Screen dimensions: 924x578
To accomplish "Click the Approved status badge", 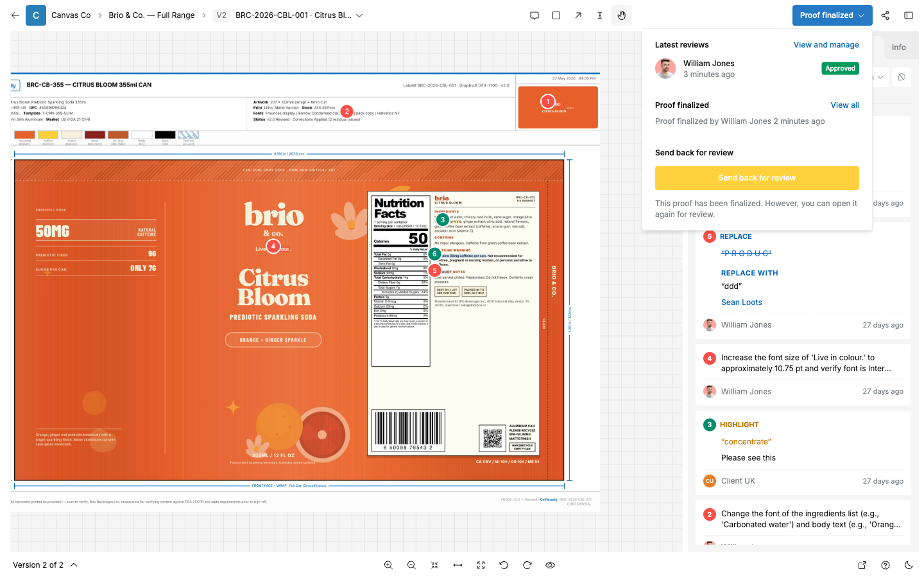I will click(840, 69).
